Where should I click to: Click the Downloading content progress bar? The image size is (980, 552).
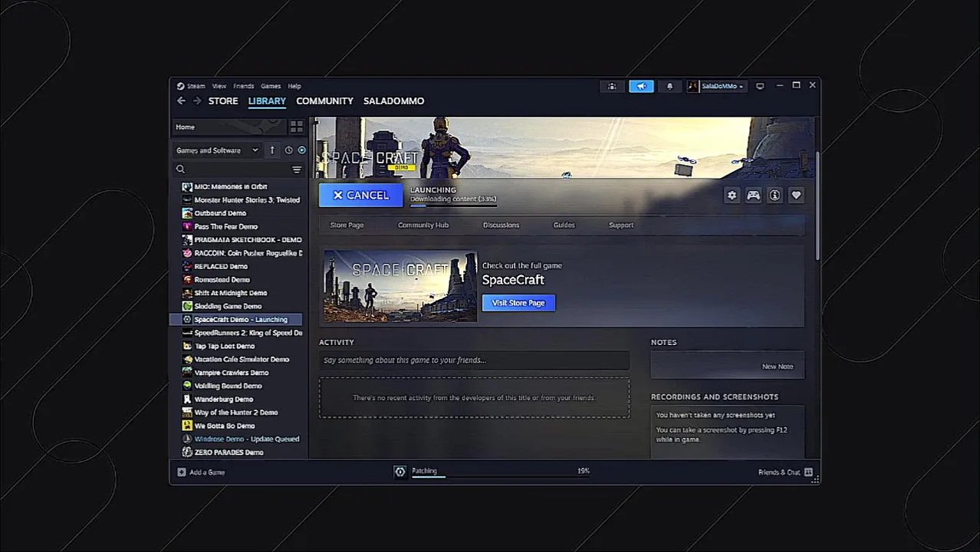pos(453,205)
